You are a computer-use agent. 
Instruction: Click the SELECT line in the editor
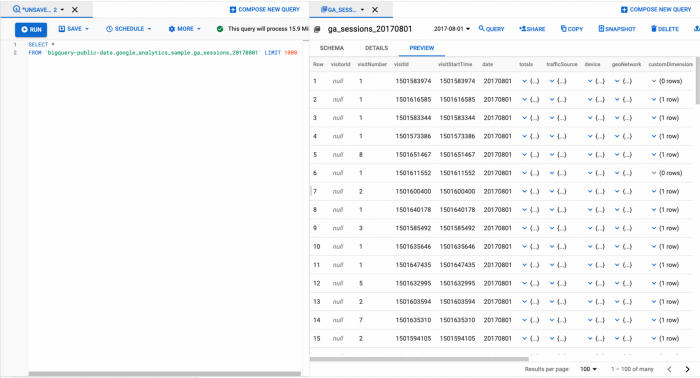[x=41, y=45]
